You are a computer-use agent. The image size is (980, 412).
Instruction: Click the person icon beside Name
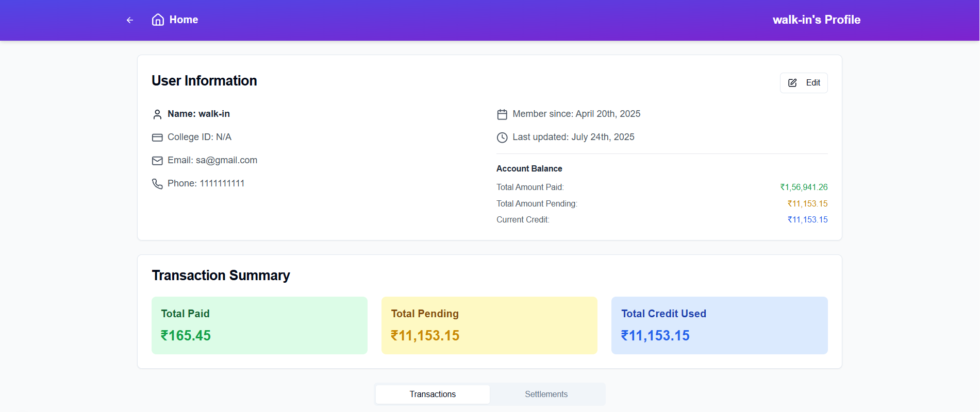click(x=157, y=114)
